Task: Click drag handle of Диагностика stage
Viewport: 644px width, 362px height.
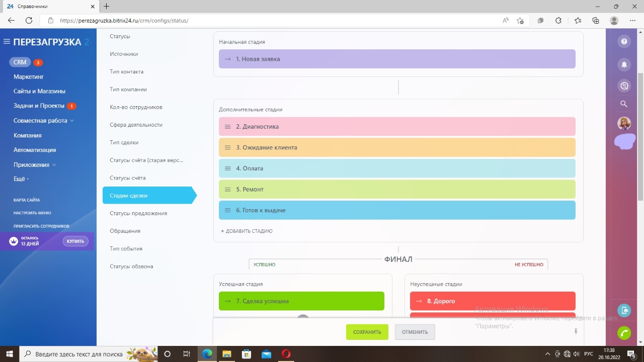Action: pyautogui.click(x=227, y=127)
